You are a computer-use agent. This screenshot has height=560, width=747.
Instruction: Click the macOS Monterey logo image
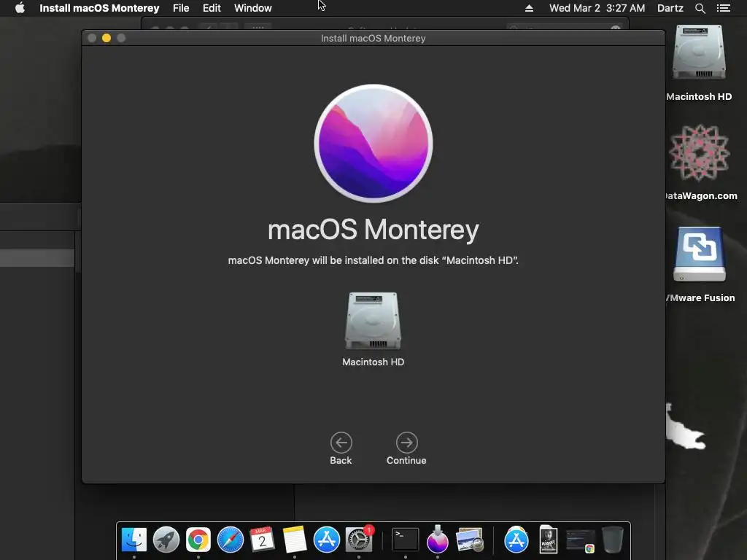click(373, 144)
